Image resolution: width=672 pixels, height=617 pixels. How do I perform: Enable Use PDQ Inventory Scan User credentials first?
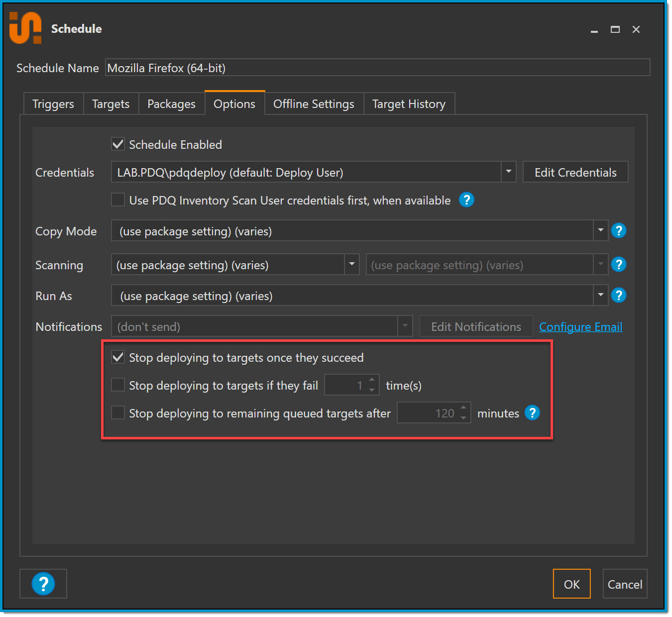pos(118,200)
